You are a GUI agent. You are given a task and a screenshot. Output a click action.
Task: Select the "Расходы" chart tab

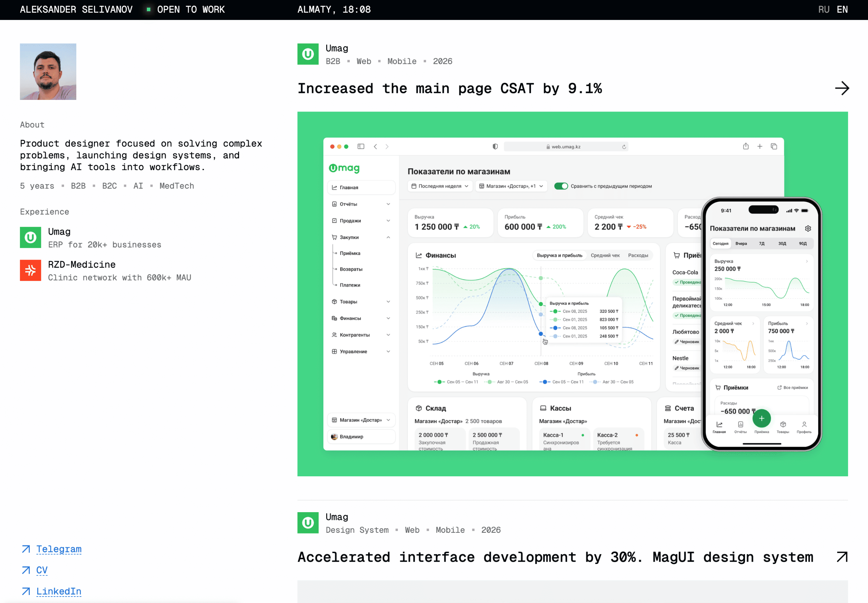(638, 256)
